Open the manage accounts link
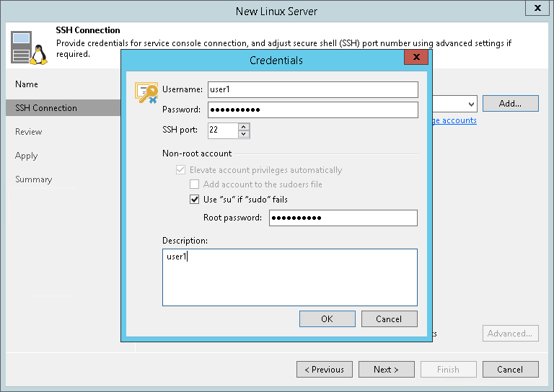The image size is (554, 392). pyautogui.click(x=454, y=120)
